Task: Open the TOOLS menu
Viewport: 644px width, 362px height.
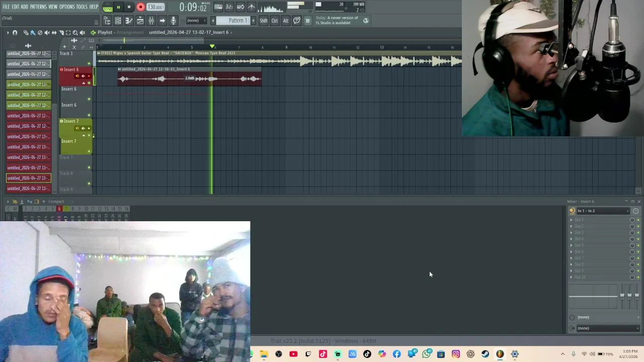Action: coord(82,7)
